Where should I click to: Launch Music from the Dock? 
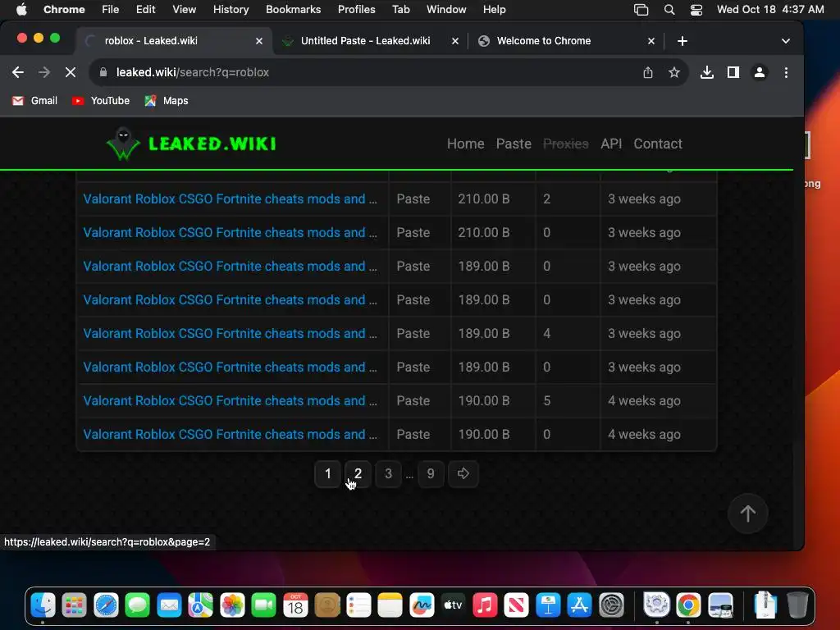pyautogui.click(x=485, y=605)
